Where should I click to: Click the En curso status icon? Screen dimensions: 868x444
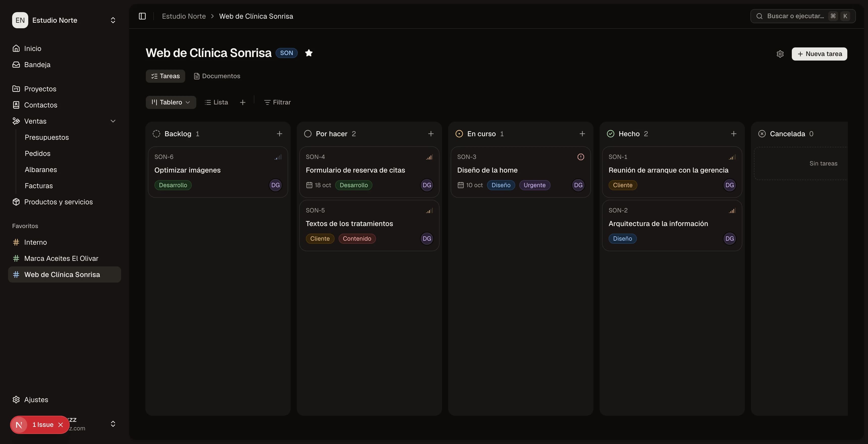pos(459,134)
